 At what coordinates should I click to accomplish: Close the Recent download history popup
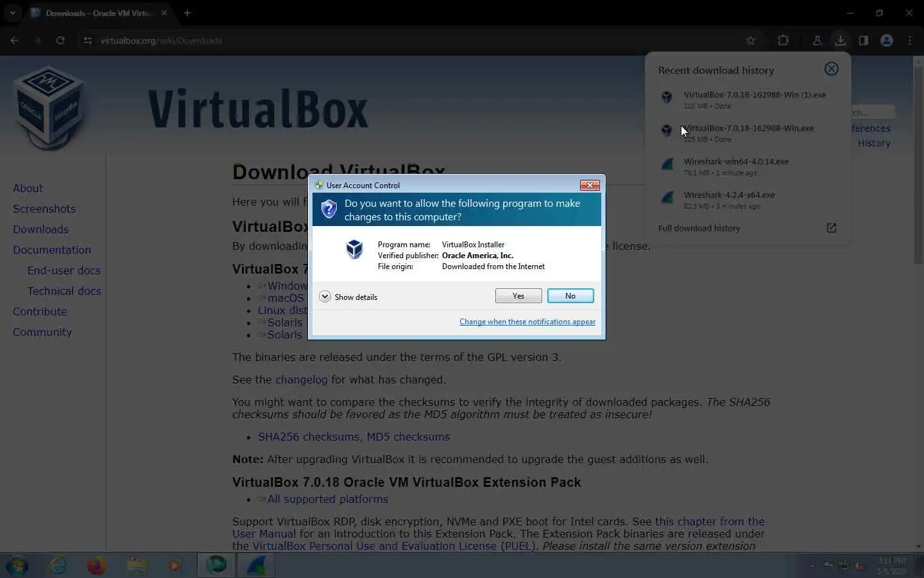click(831, 69)
